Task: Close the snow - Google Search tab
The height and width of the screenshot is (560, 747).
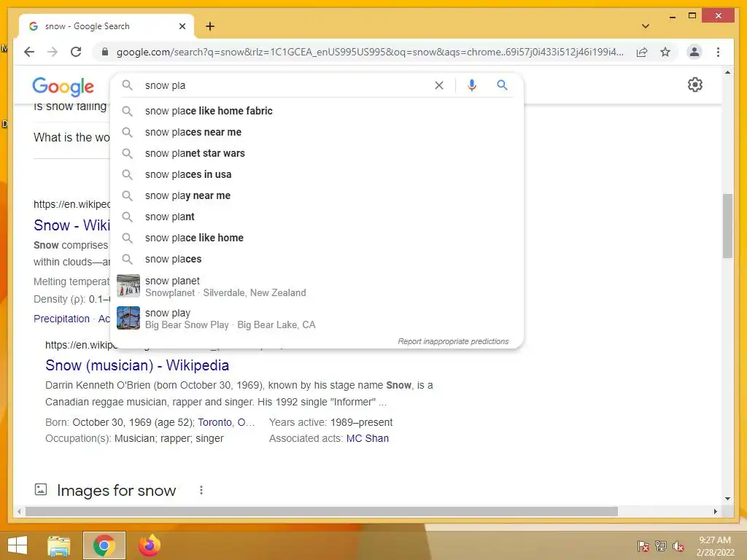Action: (182, 26)
